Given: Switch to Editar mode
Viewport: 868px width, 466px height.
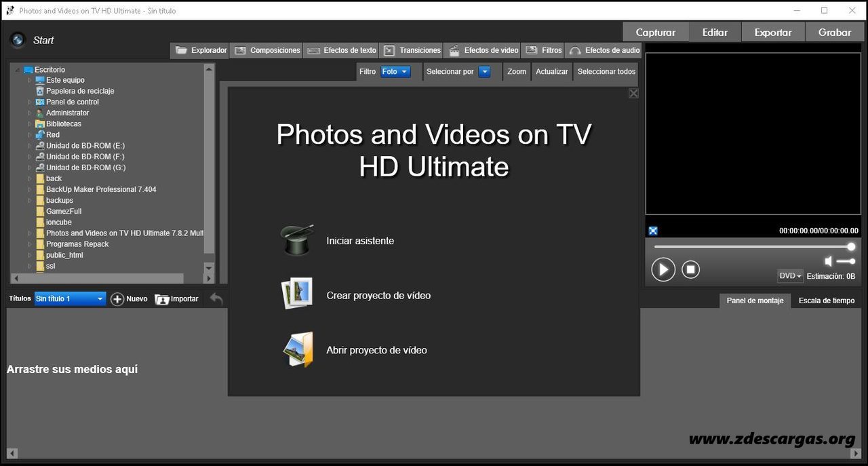Looking at the screenshot, I should click(715, 32).
